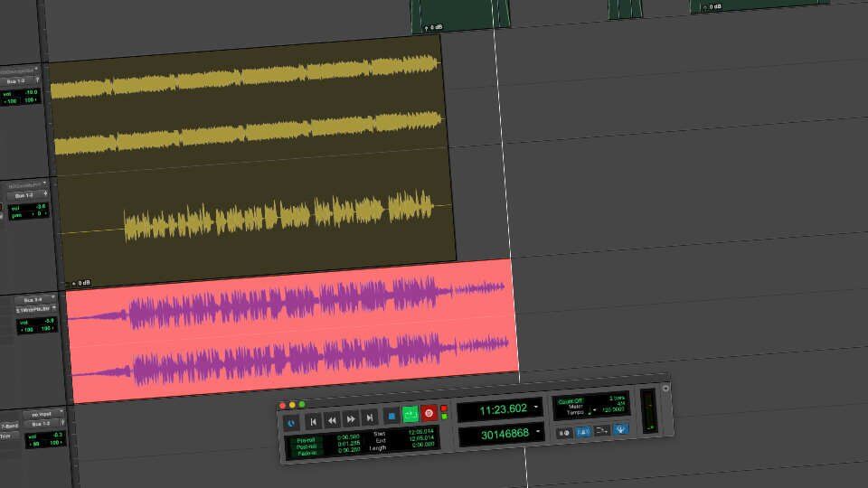
Task: Click the 2 bars count-off value
Action: click(x=618, y=398)
